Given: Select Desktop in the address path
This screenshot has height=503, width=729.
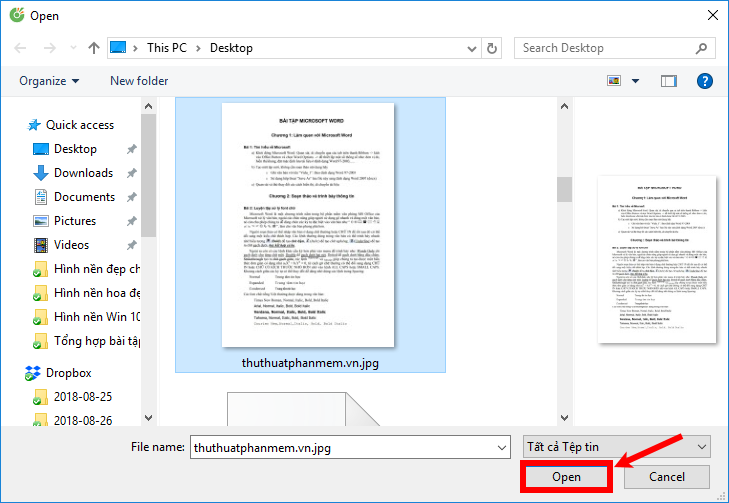Looking at the screenshot, I should [x=231, y=48].
